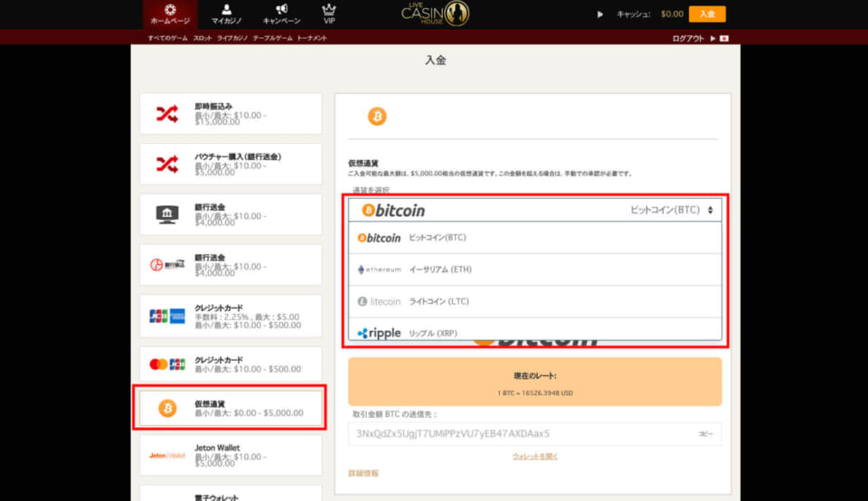Open the ホームページ gear icon tab

click(x=170, y=14)
